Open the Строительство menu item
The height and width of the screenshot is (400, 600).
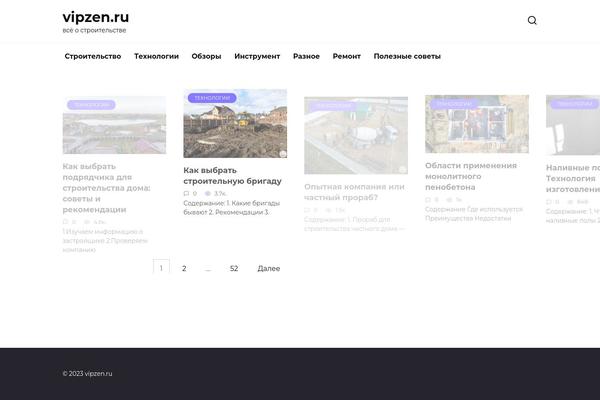pyautogui.click(x=93, y=56)
